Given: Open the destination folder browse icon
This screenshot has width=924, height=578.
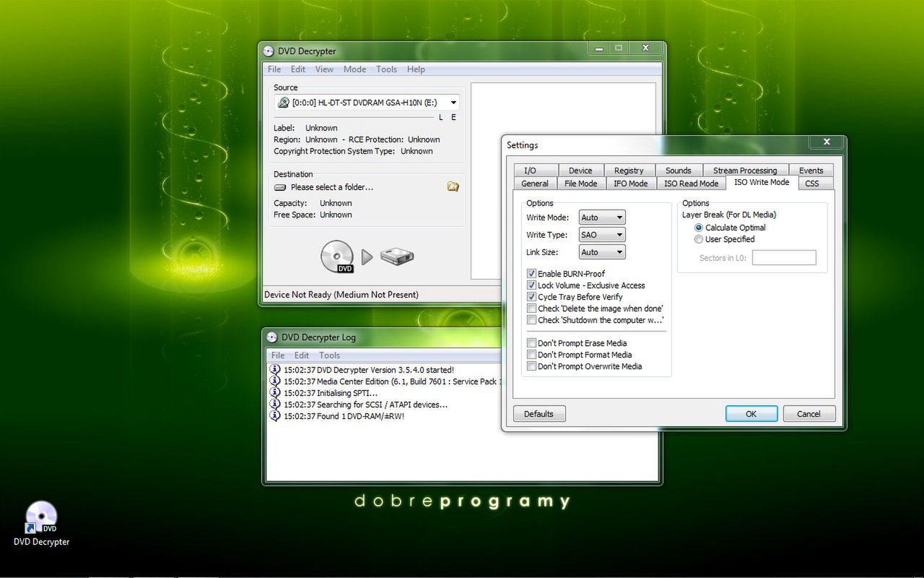Looking at the screenshot, I should [x=453, y=186].
